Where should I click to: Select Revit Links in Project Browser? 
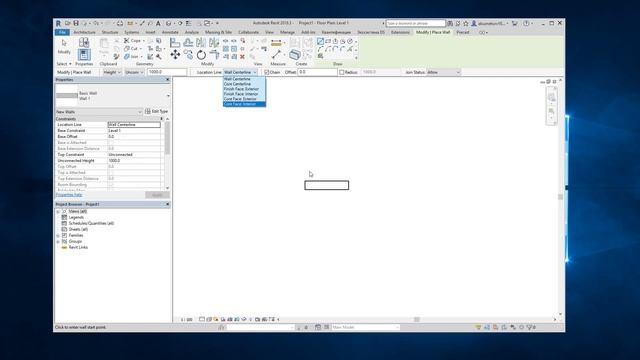point(78,247)
